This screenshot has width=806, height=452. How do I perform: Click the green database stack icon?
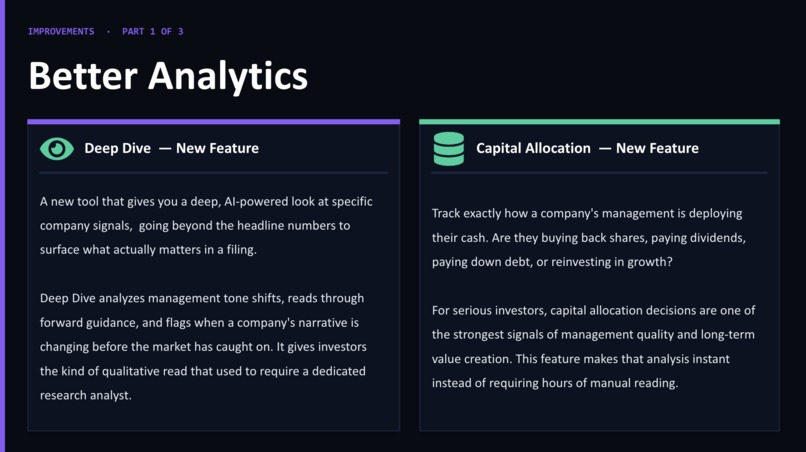(449, 149)
